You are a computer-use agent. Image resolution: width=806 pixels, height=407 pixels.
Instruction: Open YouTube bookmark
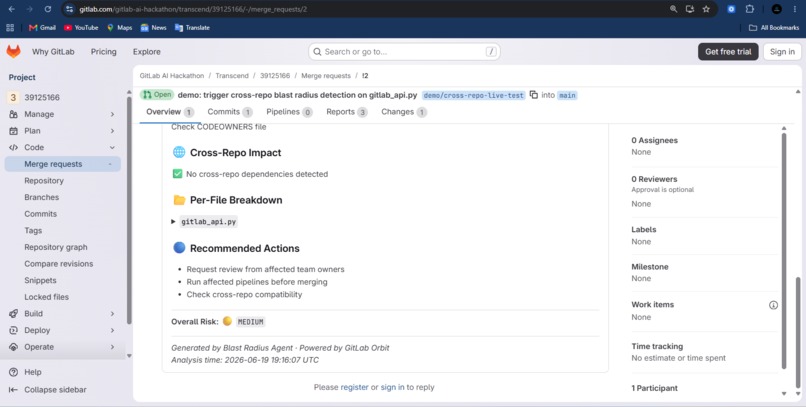[81, 28]
